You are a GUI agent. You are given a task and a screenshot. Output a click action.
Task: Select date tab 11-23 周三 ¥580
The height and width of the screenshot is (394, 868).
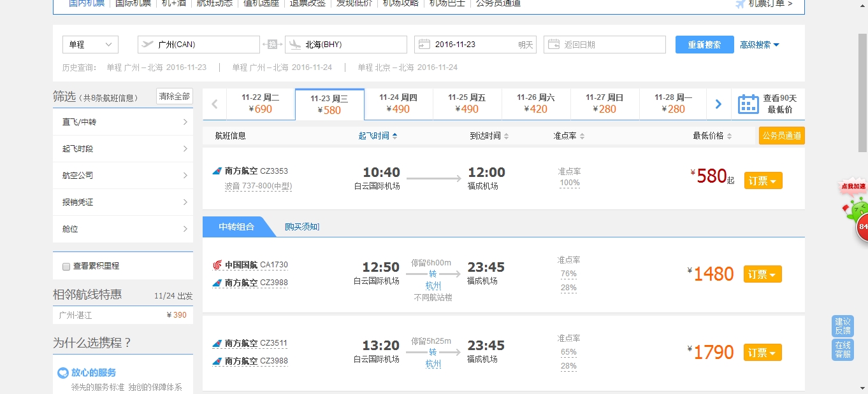(x=329, y=104)
